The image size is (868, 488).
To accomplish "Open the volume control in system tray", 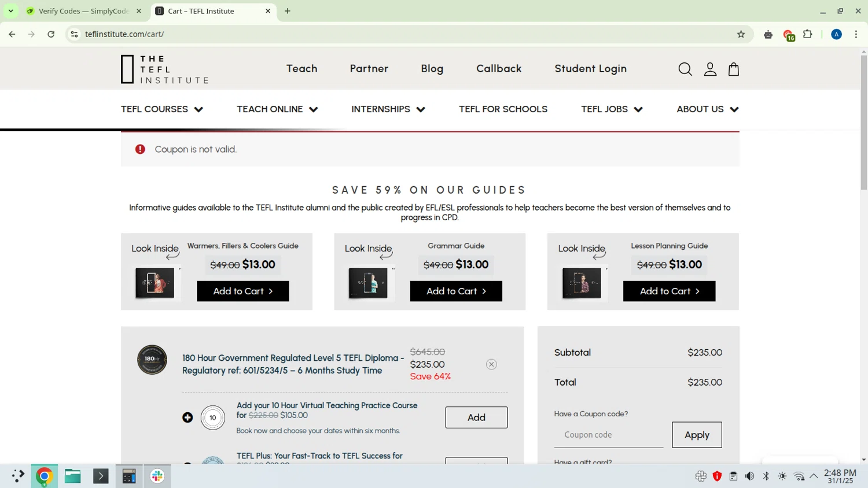I will [x=749, y=476].
